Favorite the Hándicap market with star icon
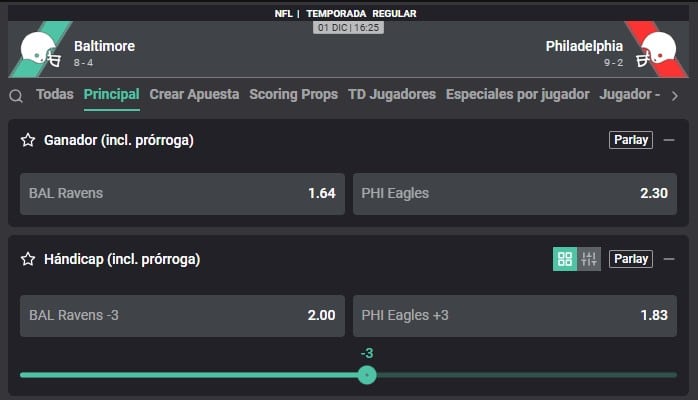The width and height of the screenshot is (698, 400). [x=29, y=259]
